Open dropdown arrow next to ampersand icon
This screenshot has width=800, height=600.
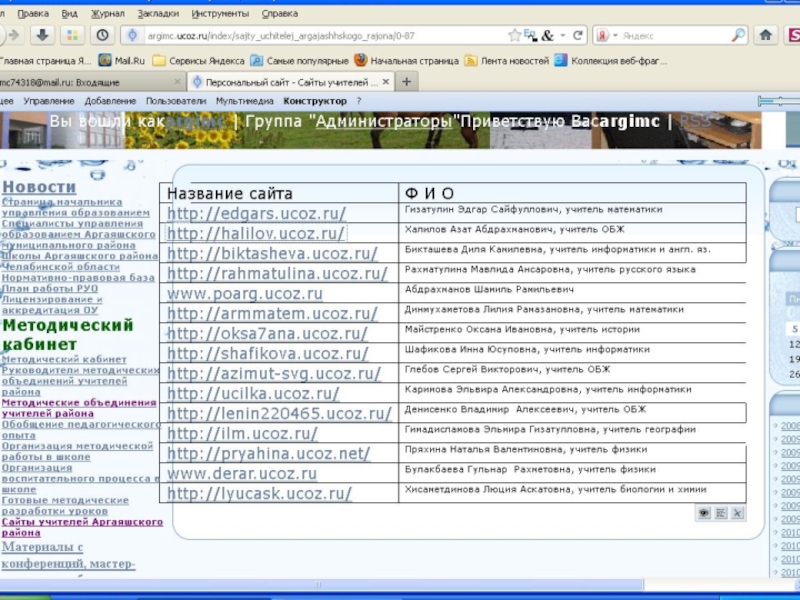(x=563, y=35)
